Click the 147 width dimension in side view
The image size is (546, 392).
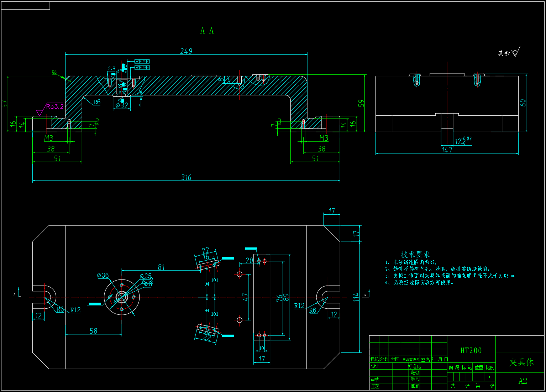point(447,150)
